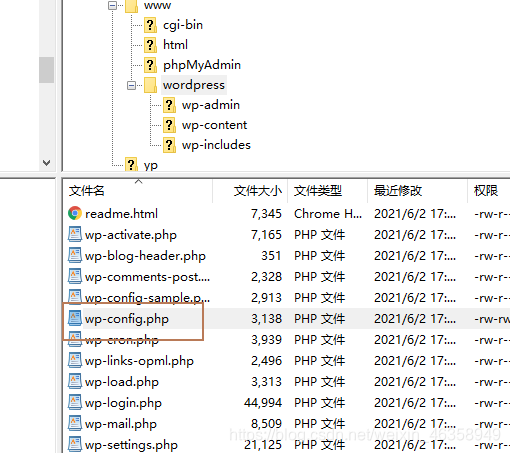Open wp-includes directory in tree
Image resolution: width=510 pixels, height=453 pixels.
(216, 145)
